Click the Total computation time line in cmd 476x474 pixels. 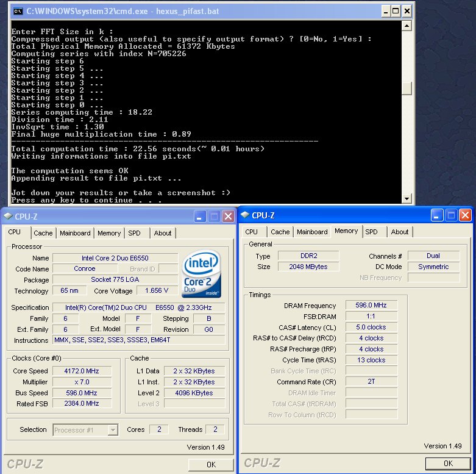(138, 149)
